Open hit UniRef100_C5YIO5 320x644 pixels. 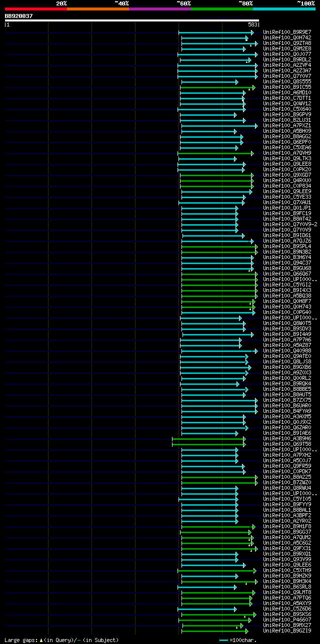click(287, 499)
